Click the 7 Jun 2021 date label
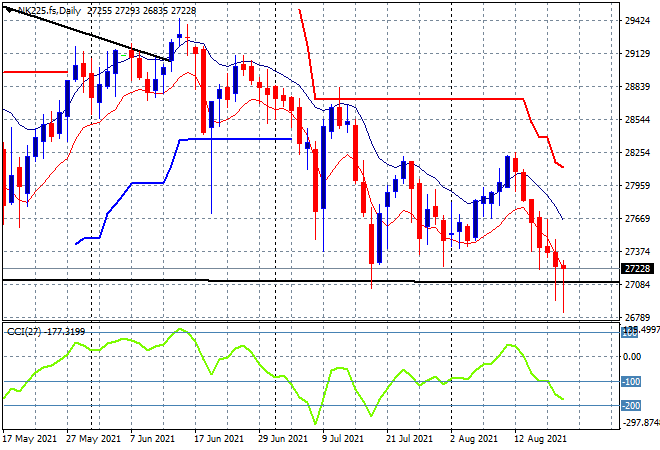Viewport: 660px width, 450px height. [x=152, y=439]
